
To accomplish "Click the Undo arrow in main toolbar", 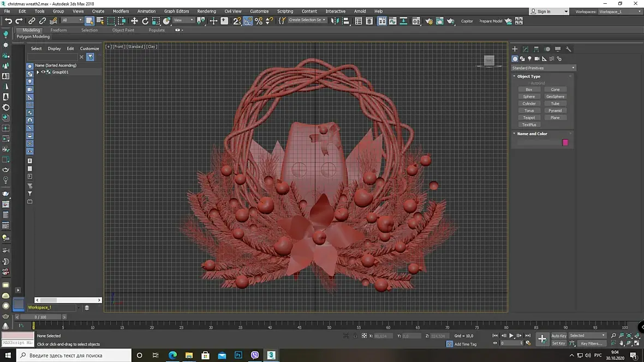I will [x=8, y=21].
